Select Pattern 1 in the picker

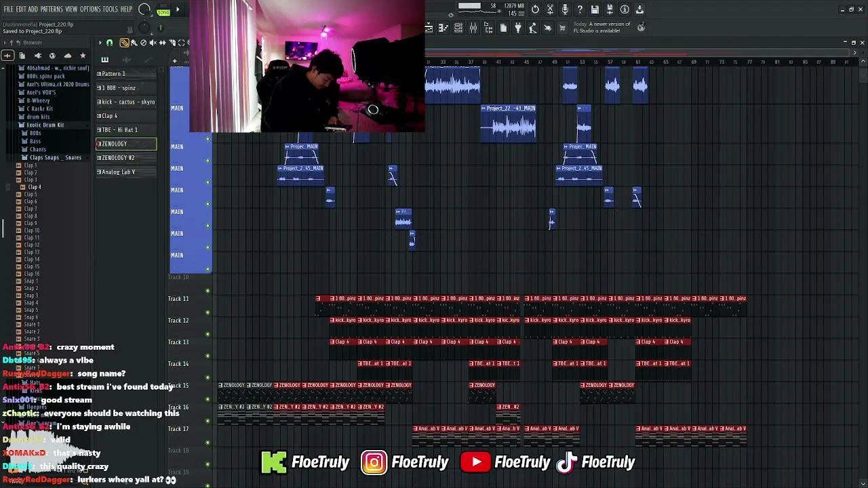[x=126, y=74]
